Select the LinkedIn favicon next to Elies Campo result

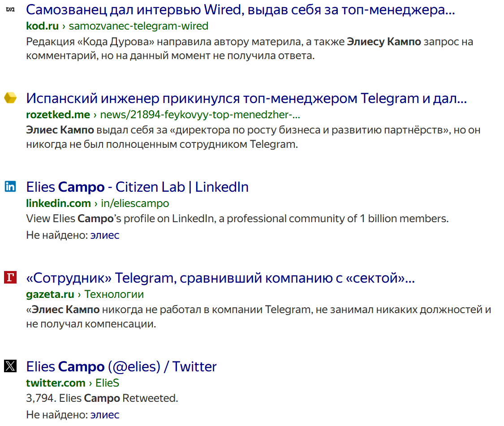[10, 187]
